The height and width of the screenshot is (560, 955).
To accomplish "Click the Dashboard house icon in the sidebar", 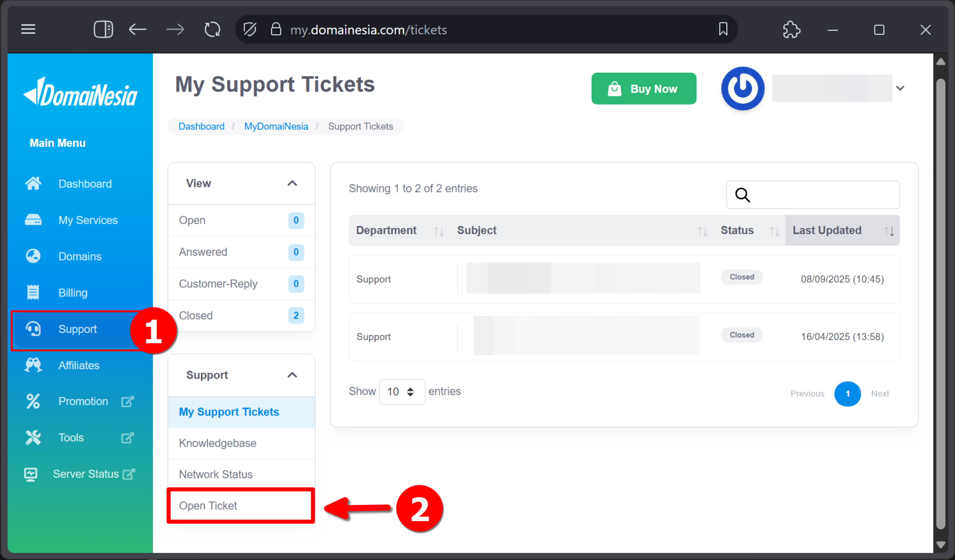I will point(33,184).
